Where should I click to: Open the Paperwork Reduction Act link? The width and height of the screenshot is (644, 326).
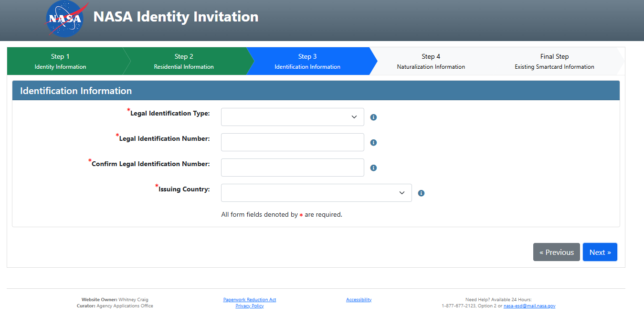[250, 300]
